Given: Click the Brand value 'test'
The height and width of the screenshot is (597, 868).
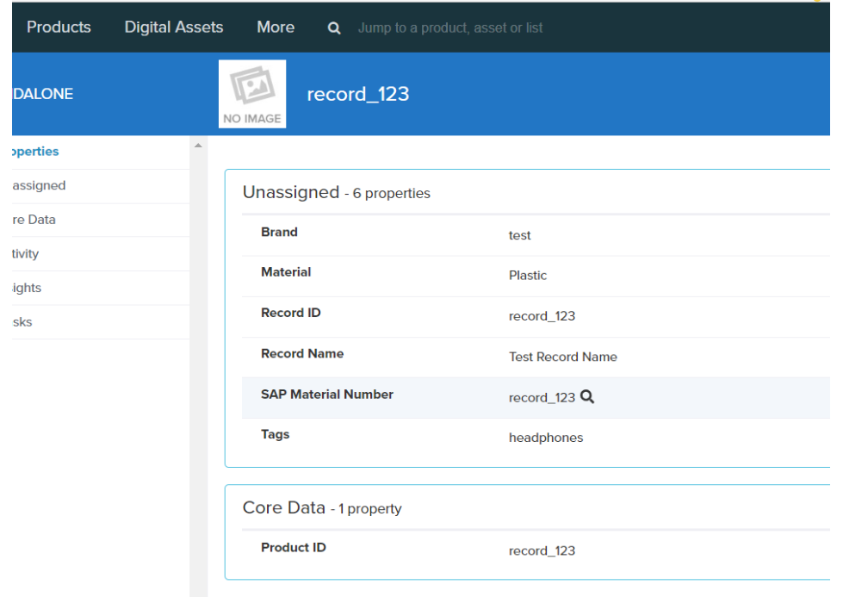Looking at the screenshot, I should 519,235.
